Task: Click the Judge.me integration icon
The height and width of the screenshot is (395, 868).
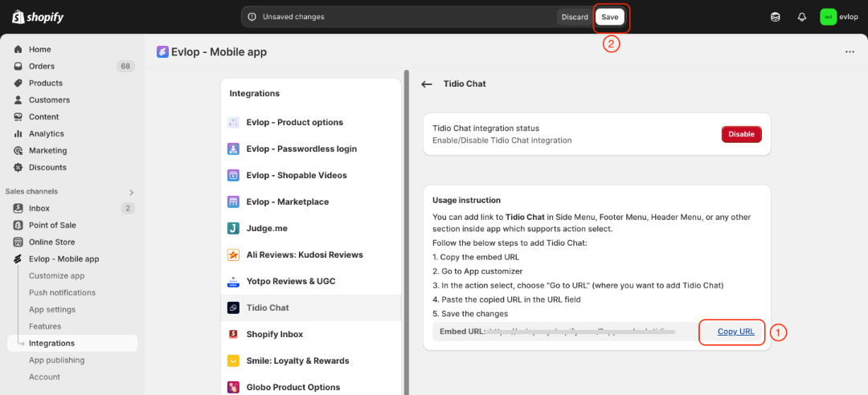Action: pyautogui.click(x=233, y=229)
